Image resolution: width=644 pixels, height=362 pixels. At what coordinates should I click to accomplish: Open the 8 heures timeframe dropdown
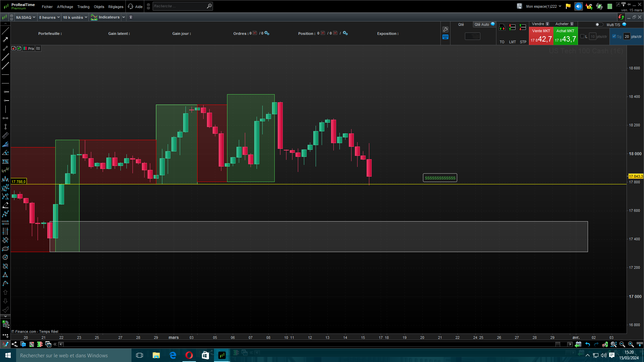click(x=49, y=17)
